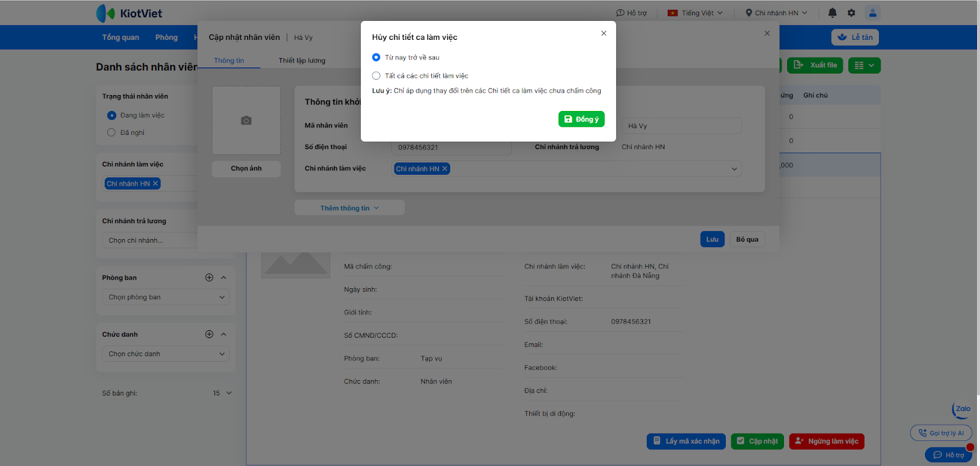The height and width of the screenshot is (466, 980).
Task: Click the Nhân viên job title value
Action: (x=436, y=381)
